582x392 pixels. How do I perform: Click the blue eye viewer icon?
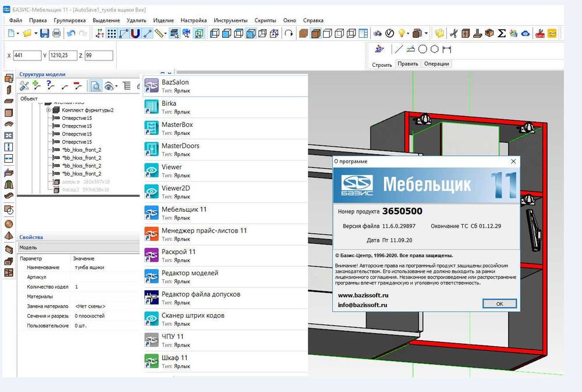[525, 33]
